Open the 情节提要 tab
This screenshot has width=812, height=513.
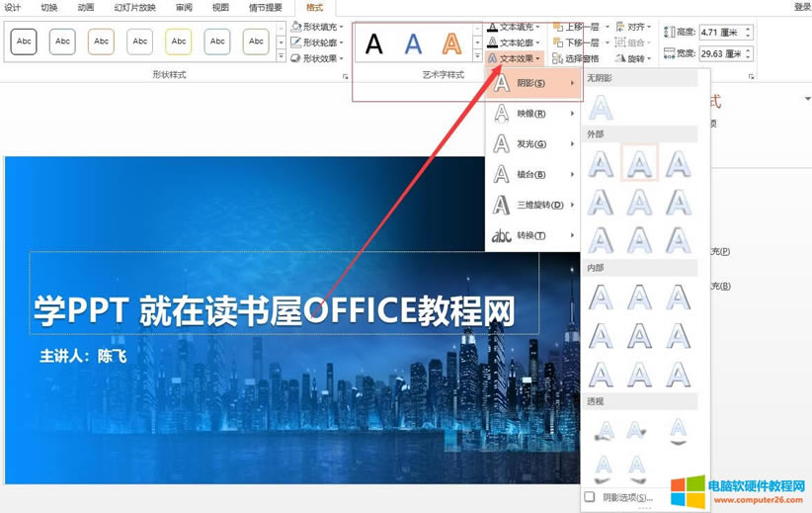click(266, 7)
